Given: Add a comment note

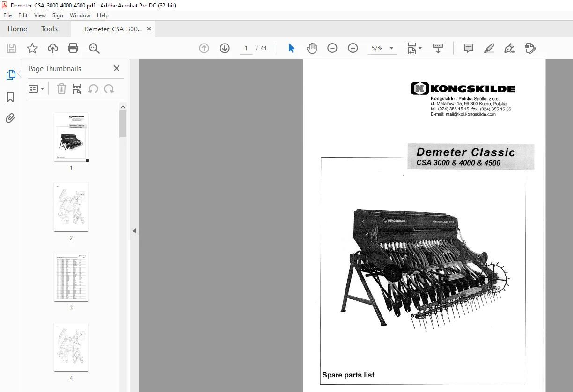Looking at the screenshot, I should [x=468, y=48].
